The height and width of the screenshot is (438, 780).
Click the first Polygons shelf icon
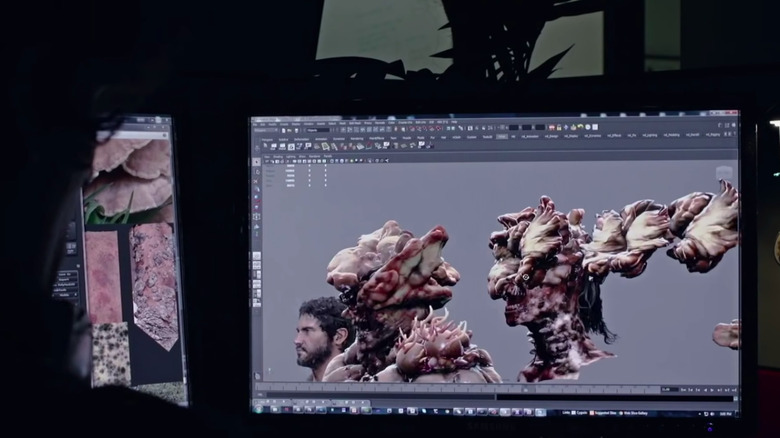click(265, 146)
